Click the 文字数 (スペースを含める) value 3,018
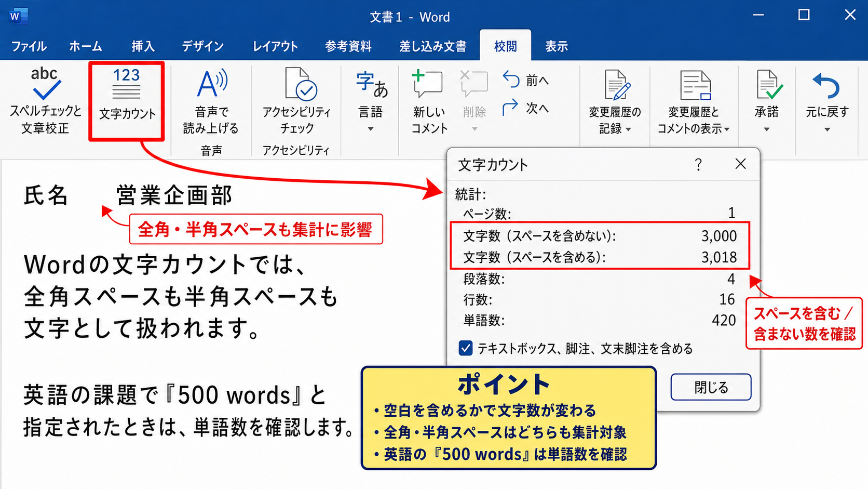 [x=719, y=257]
